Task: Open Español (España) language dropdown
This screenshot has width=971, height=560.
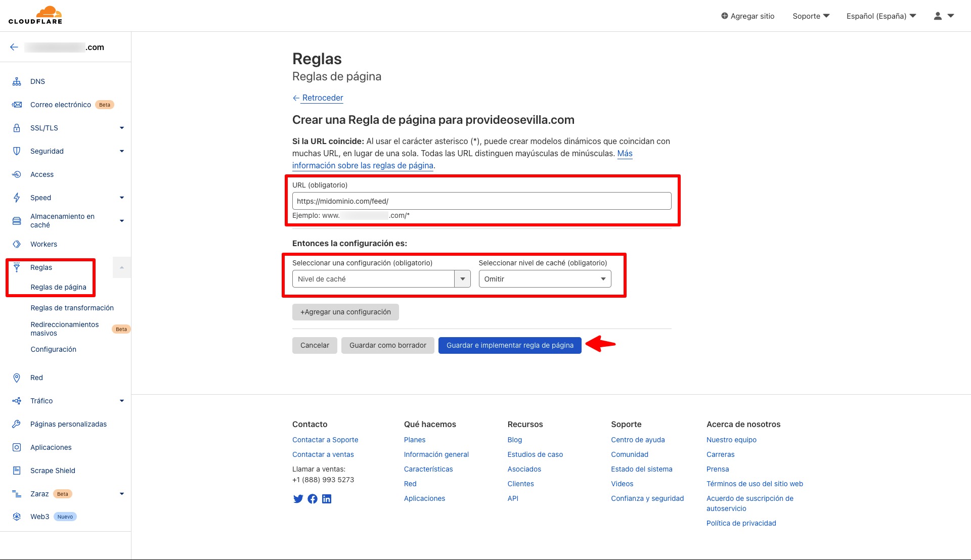Action: click(x=881, y=16)
